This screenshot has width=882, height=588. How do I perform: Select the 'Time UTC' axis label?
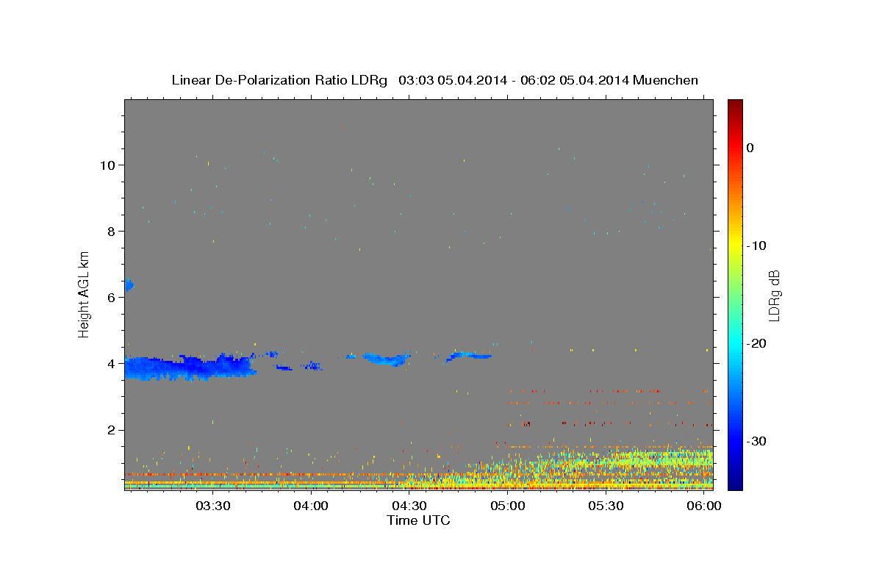pos(418,520)
